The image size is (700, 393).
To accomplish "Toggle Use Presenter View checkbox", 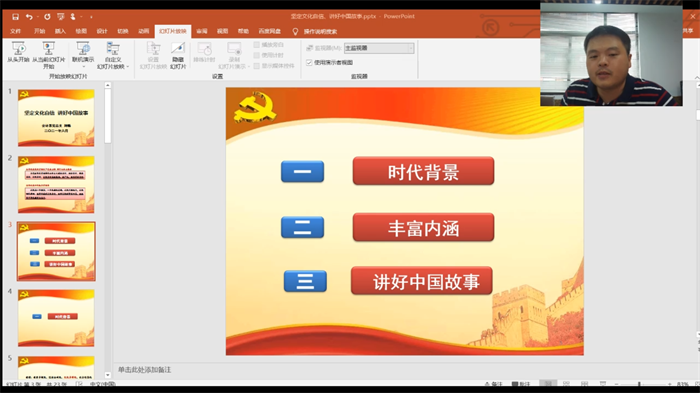I will point(309,63).
